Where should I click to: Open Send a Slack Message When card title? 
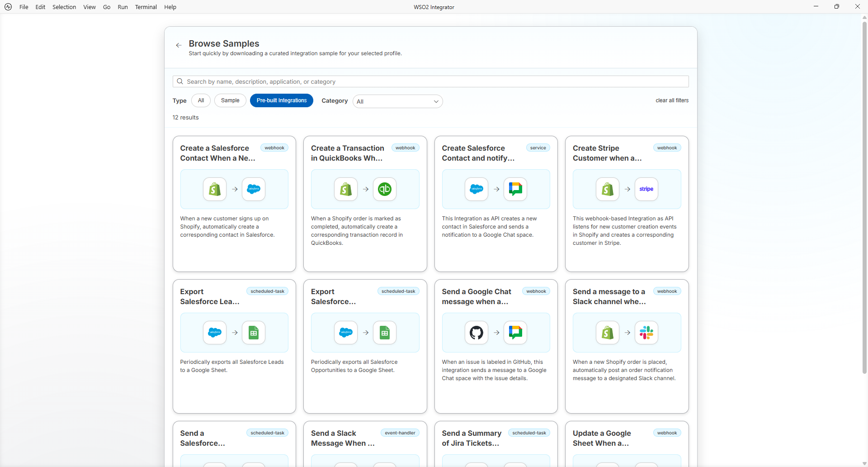click(x=343, y=438)
